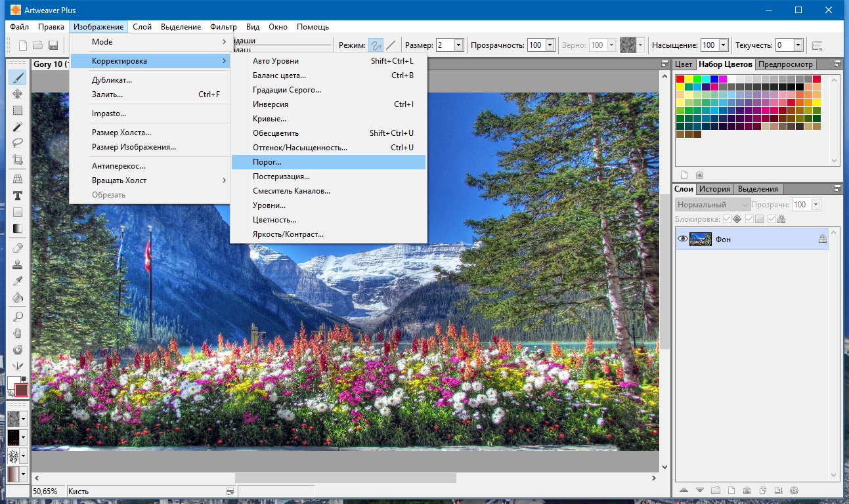Select the Move tool in toolbox

click(x=18, y=94)
